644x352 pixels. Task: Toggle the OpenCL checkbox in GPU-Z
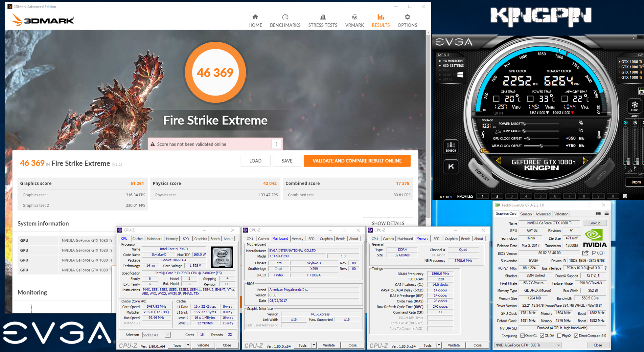point(522,336)
